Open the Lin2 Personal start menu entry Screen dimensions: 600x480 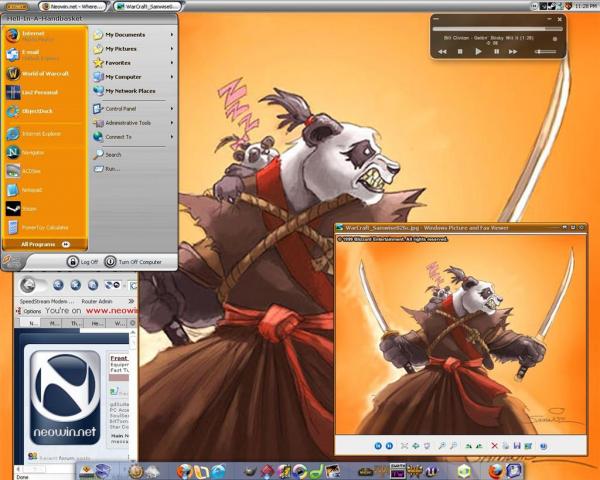pyautogui.click(x=45, y=92)
